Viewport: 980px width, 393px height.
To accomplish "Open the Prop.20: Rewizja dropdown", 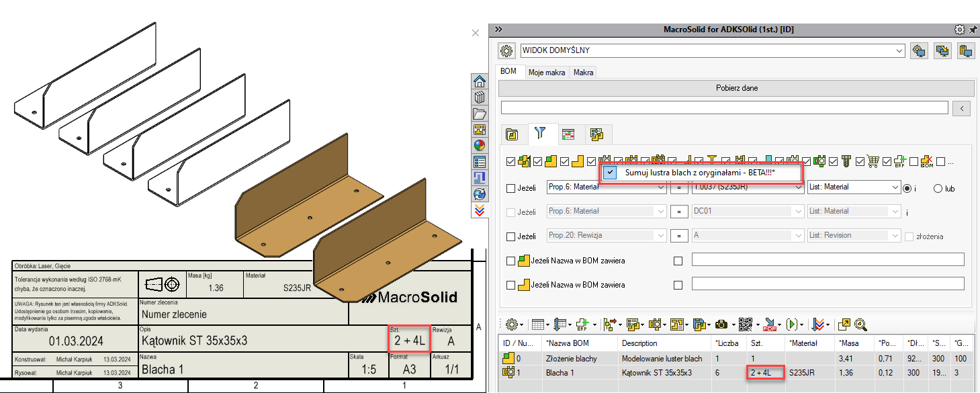I will coord(607,235).
